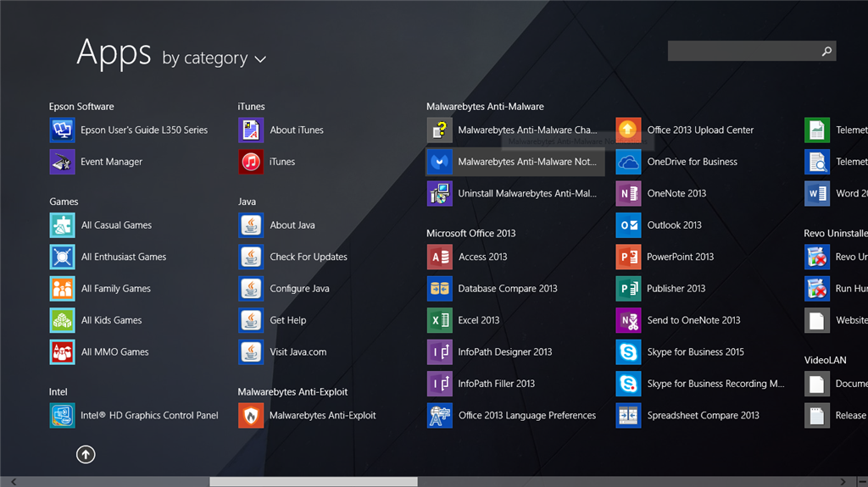Open InfoPath Filler 2013 icon

pos(440,384)
